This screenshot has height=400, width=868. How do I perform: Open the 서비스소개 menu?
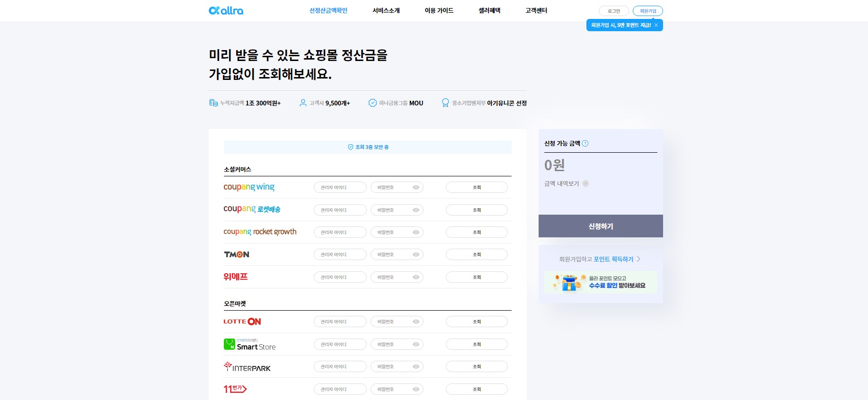coord(386,10)
